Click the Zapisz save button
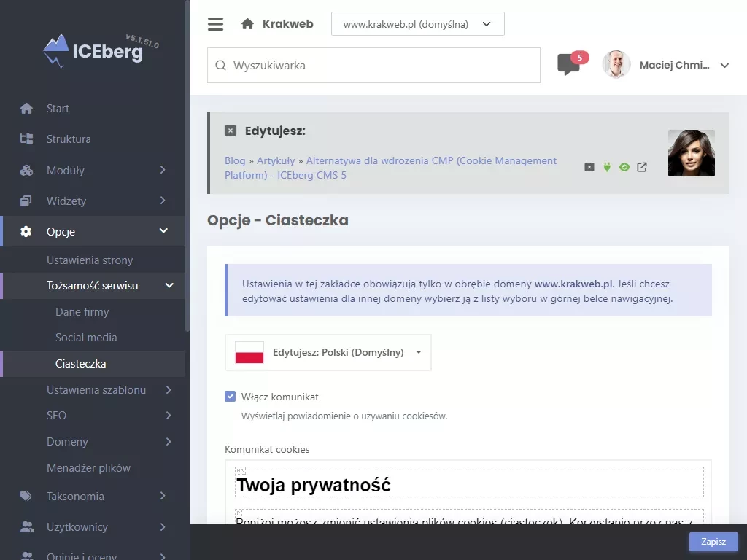747x560 pixels. click(x=713, y=542)
